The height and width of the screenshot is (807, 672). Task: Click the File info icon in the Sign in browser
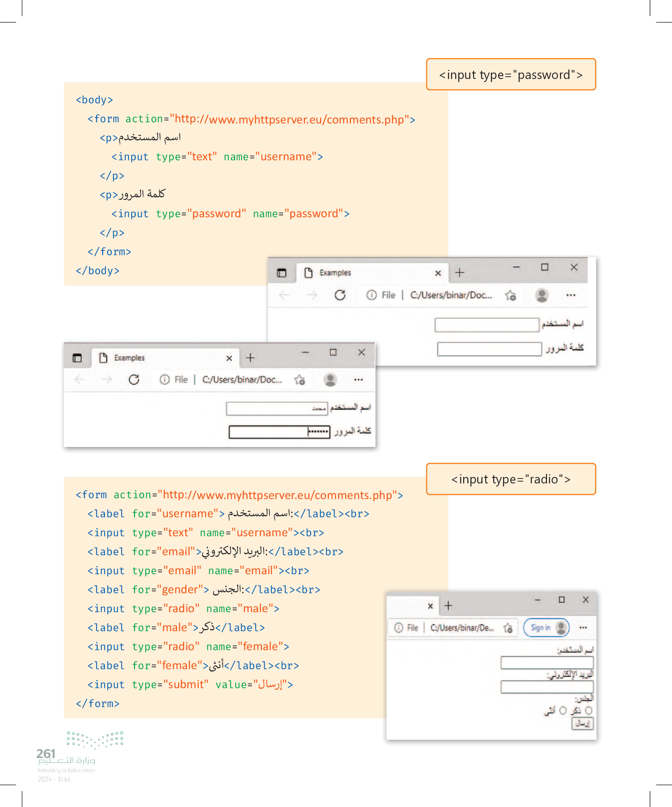[398, 628]
